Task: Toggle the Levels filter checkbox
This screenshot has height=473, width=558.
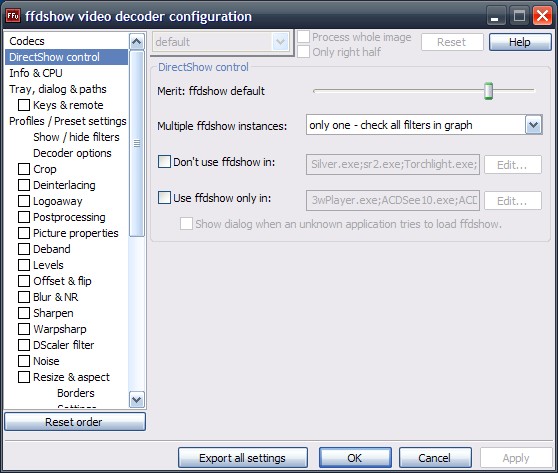Action: click(x=24, y=265)
